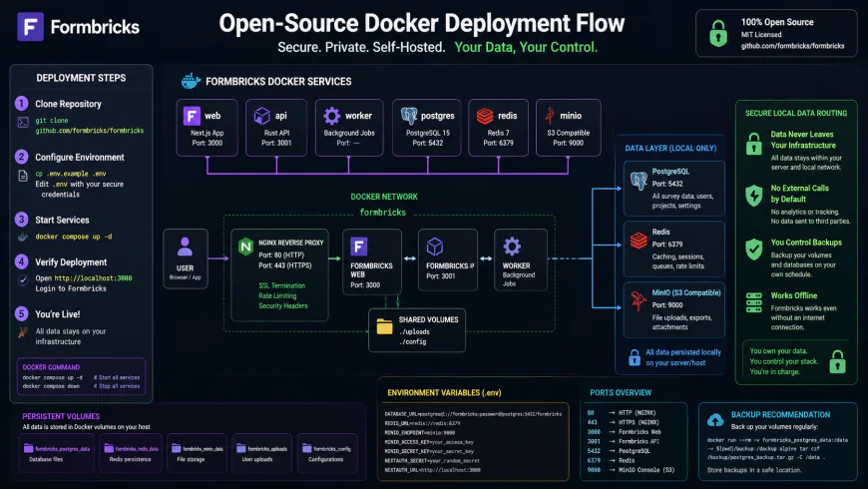
Task: Select the api service cube icon
Action: [x=261, y=116]
